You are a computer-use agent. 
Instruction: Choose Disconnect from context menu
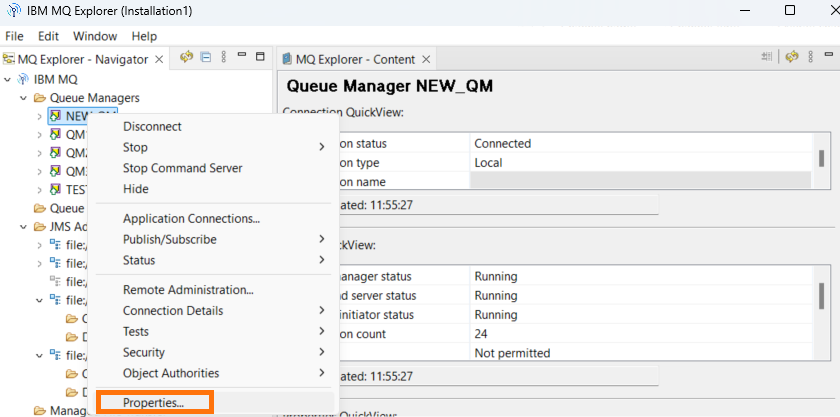215,126
